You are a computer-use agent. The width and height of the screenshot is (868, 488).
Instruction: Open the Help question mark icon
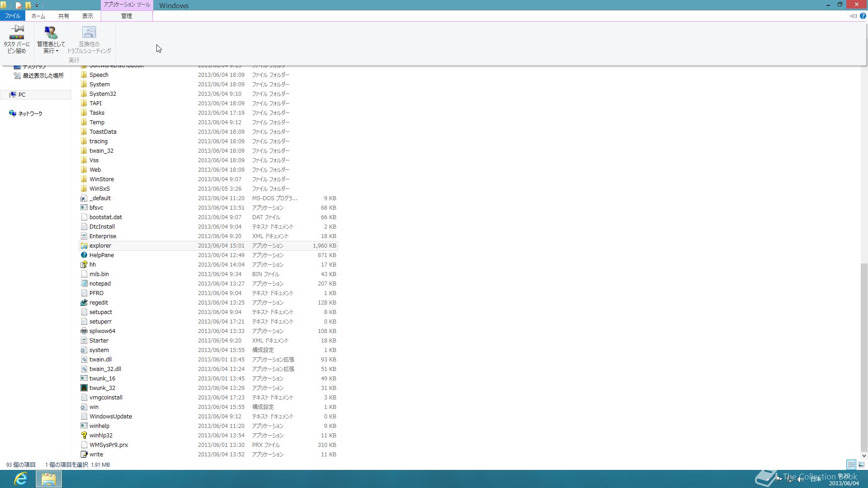coord(863,16)
